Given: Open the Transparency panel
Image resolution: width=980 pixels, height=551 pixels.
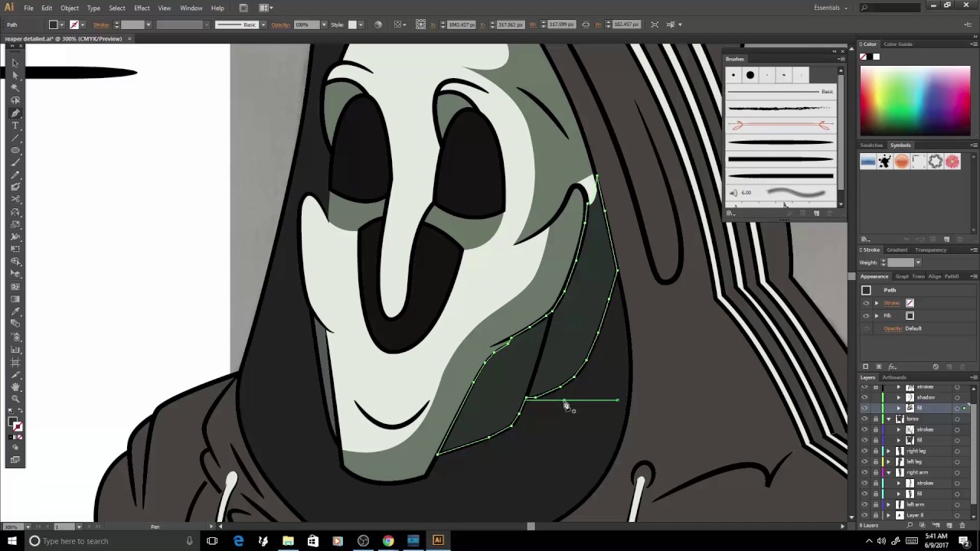Looking at the screenshot, I should 930,249.
